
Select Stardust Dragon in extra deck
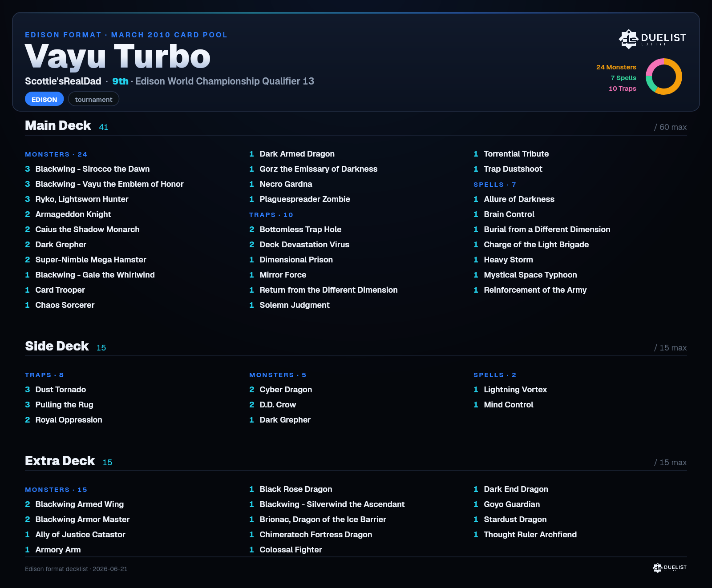pos(515,520)
